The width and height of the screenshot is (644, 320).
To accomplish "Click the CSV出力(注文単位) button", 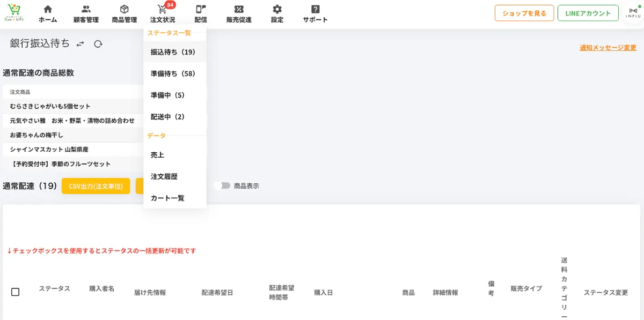I will [96, 186].
